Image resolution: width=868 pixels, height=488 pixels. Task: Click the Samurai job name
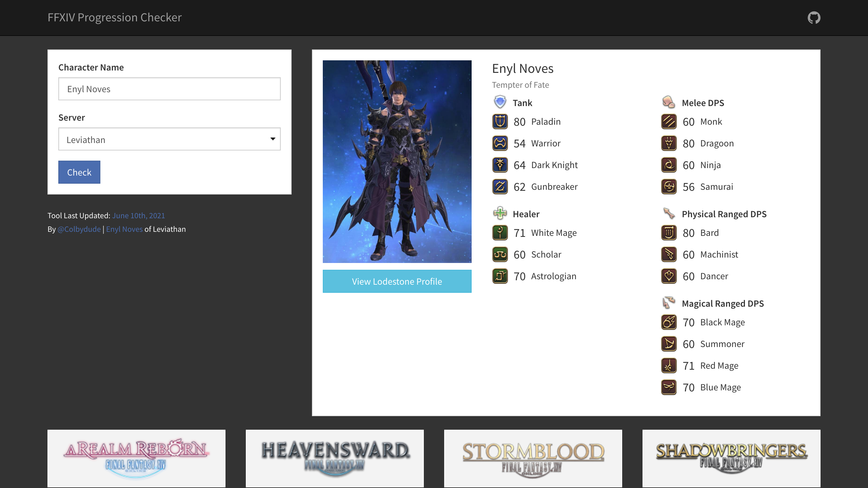[717, 187]
